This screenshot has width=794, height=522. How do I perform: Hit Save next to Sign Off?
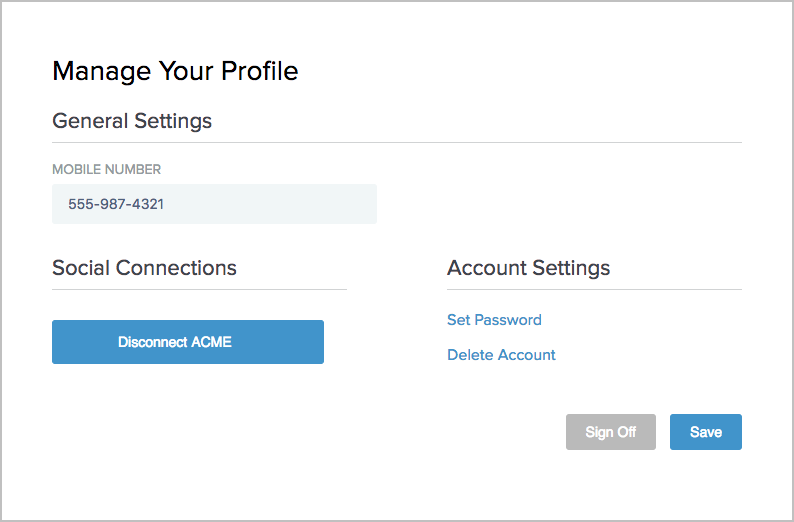(705, 432)
